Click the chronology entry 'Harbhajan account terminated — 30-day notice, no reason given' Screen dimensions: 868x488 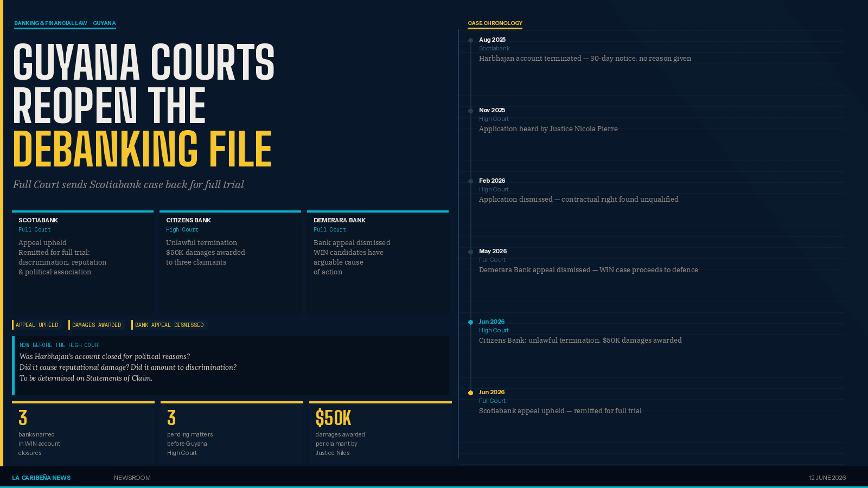click(x=585, y=59)
